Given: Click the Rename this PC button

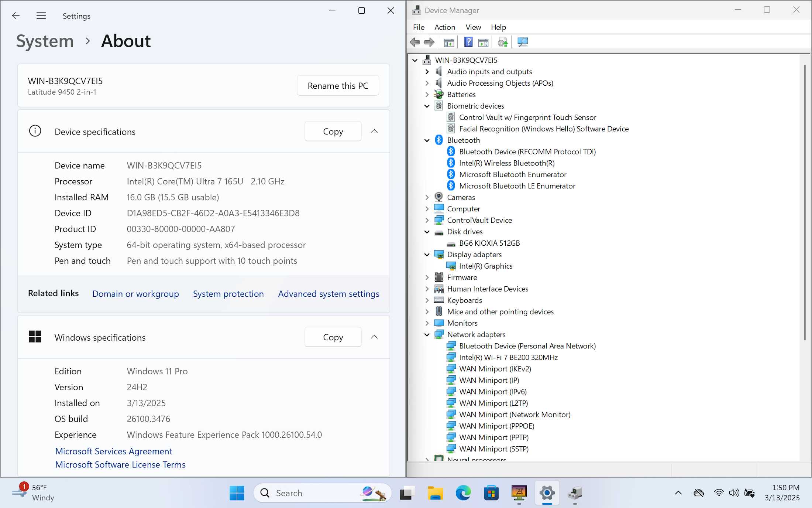Looking at the screenshot, I should pos(338,86).
